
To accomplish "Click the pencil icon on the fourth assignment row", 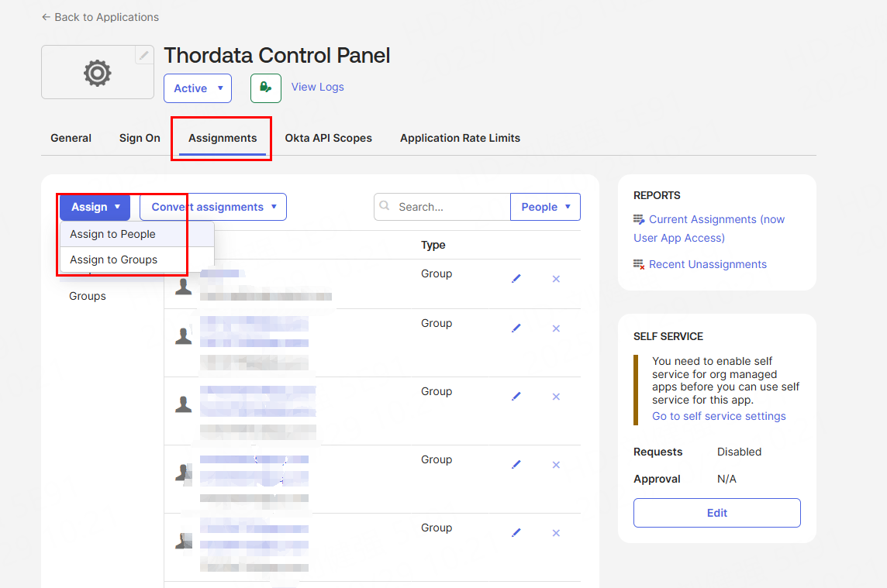I will click(x=516, y=465).
